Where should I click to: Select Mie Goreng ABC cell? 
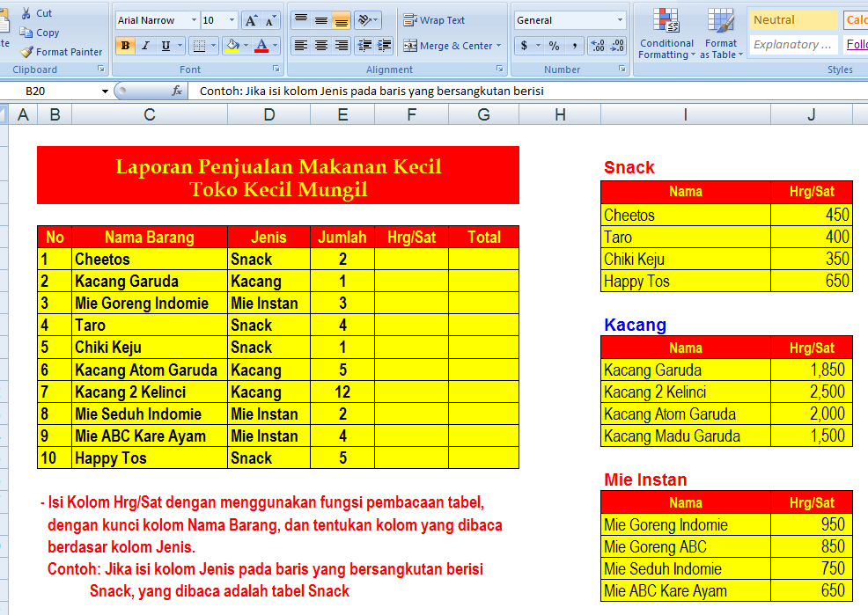coord(685,546)
